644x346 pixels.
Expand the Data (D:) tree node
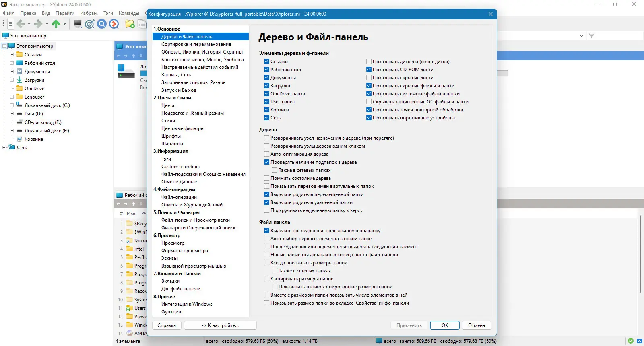tap(12, 114)
